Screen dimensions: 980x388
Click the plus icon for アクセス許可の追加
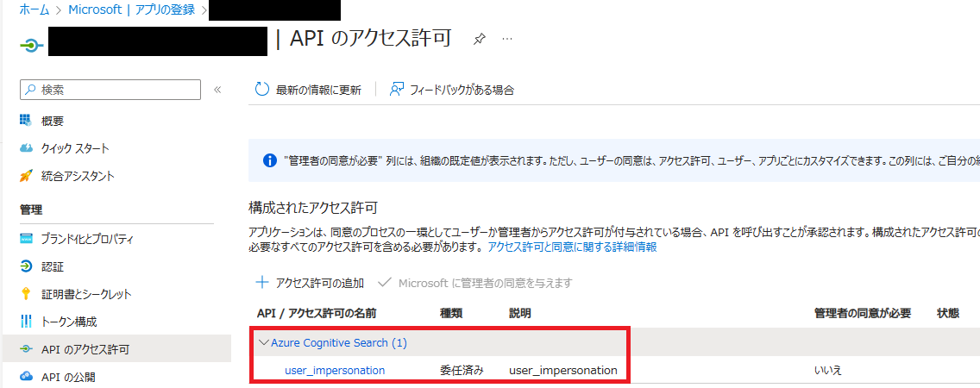[262, 283]
